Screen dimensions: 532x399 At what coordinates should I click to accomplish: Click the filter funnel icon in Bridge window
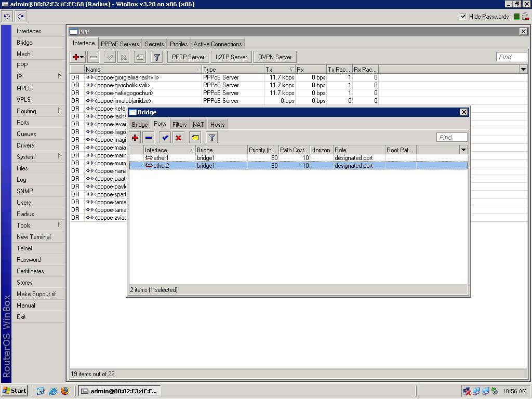pyautogui.click(x=212, y=138)
